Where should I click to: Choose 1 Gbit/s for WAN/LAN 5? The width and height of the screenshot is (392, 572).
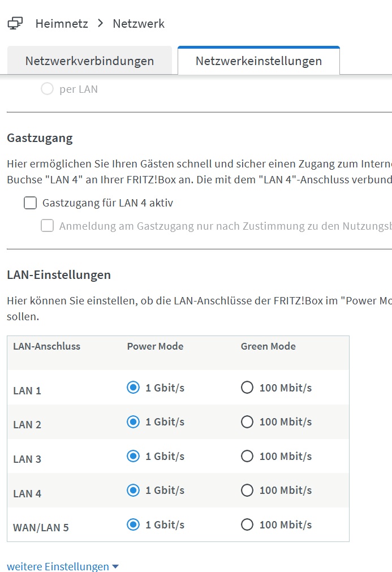(133, 524)
